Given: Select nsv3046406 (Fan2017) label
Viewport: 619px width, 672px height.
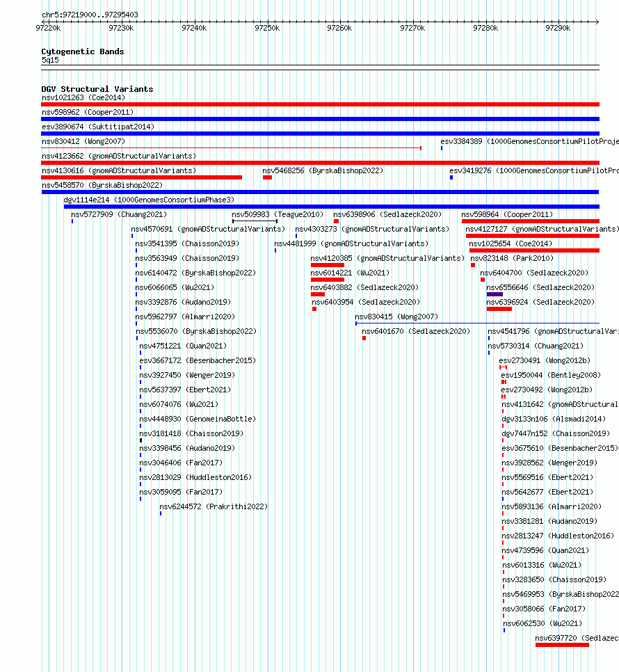Looking at the screenshot, I should click(x=181, y=462).
